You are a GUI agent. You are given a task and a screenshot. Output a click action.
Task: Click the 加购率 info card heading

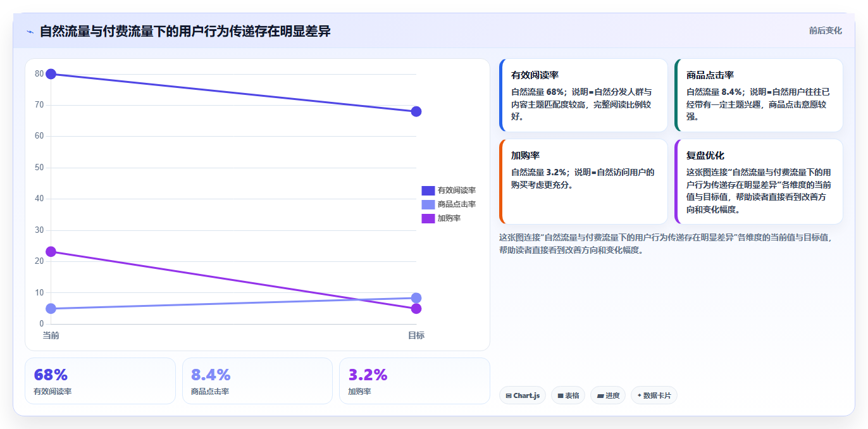pyautogui.click(x=525, y=156)
